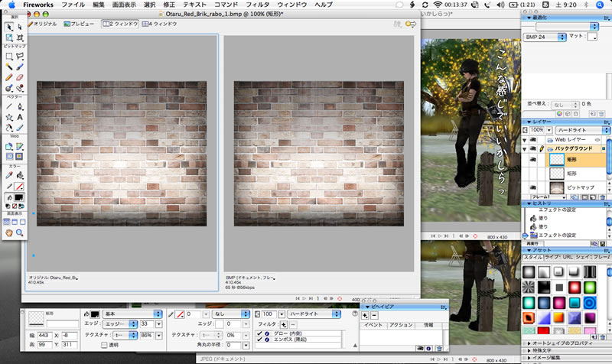Disable the グロー (内側) filter checkmark
The width and height of the screenshot is (612, 364).
260,334
